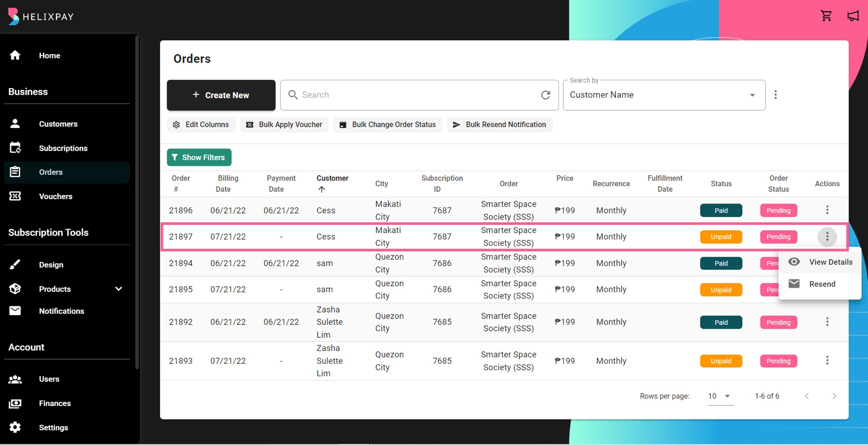868x445 pixels.
Task: Click the Order # column header
Action: pos(181,184)
